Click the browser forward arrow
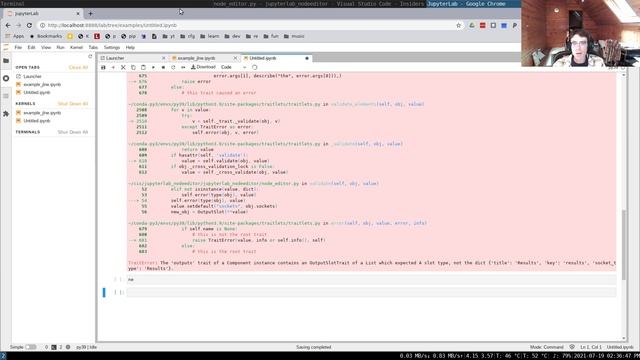Viewport: 640px width, 360px height. pyautogui.click(x=19, y=25)
